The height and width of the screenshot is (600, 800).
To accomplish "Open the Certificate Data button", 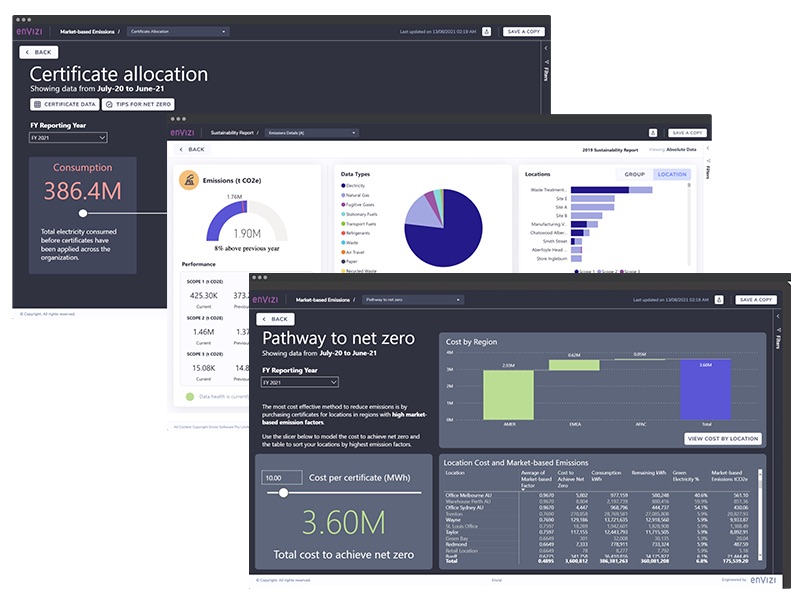I will click(x=64, y=104).
